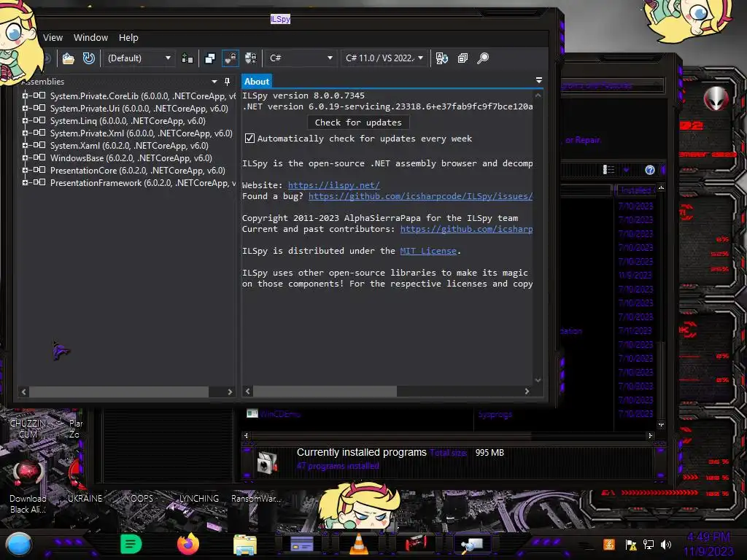Expand the PresentationCore assembly node
This screenshot has height=560, width=747.
tap(25, 170)
